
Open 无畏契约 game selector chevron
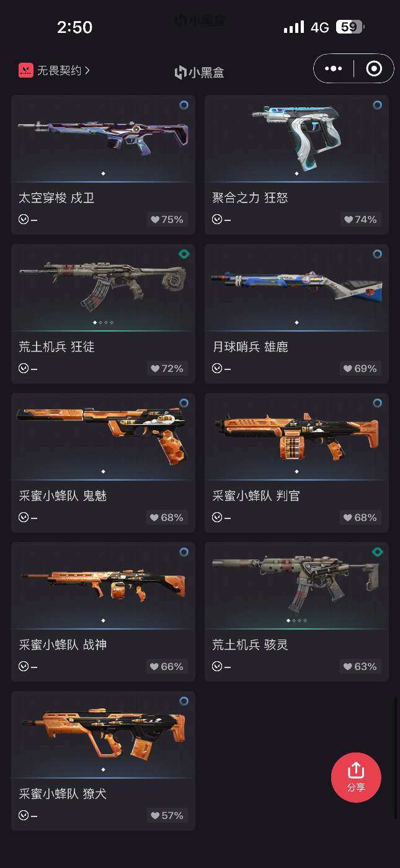click(87, 71)
